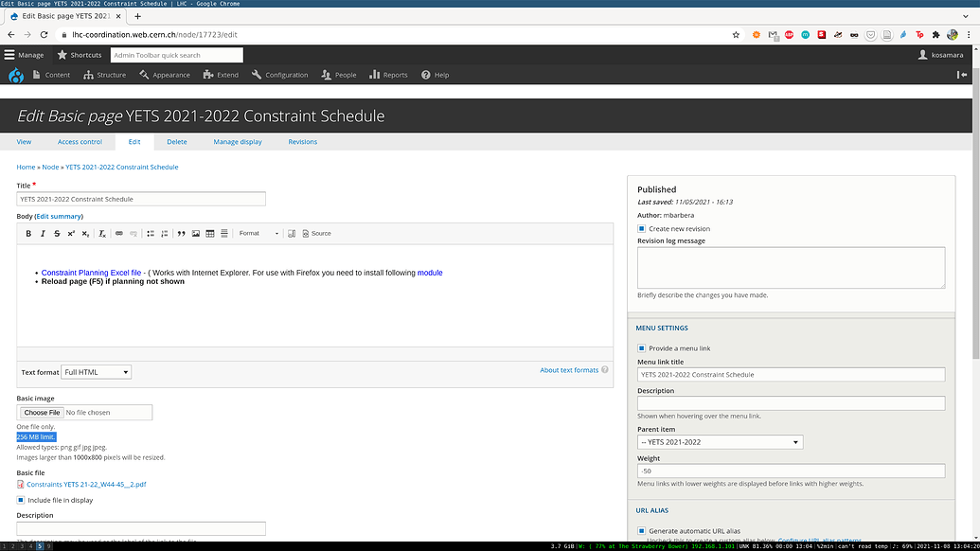980x551 pixels.
Task: Apply subscript formatting
Action: point(85,234)
